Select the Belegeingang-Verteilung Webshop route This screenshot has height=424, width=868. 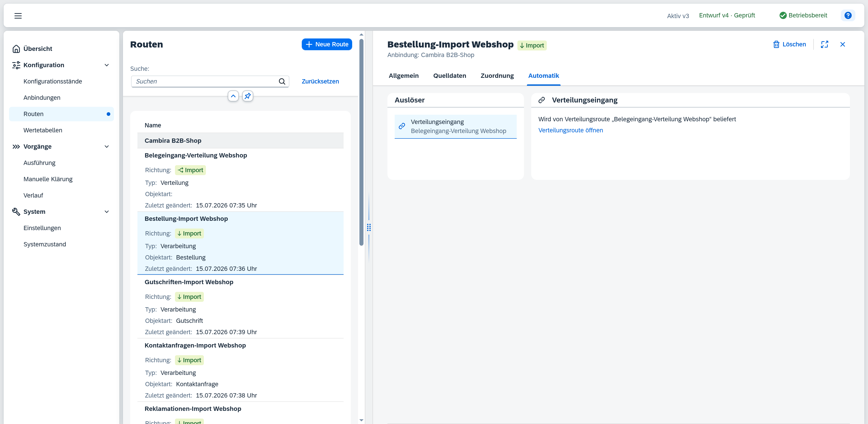pos(240,180)
